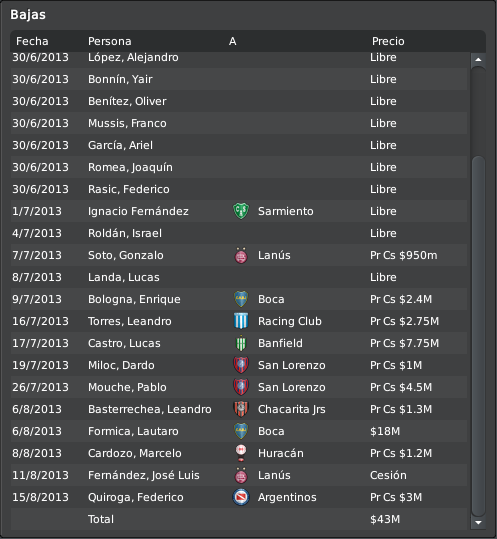Open player Formica, Lautaro
497x539 pixels.
[133, 431]
